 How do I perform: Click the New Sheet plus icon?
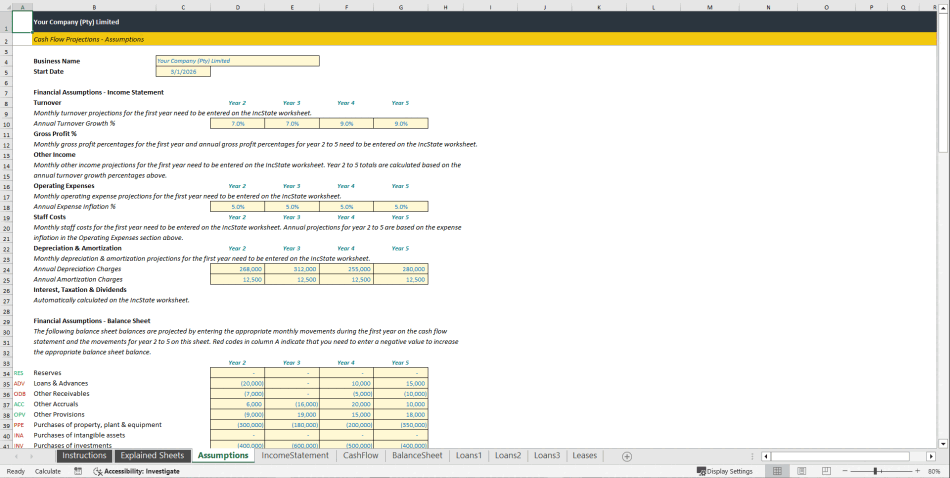[x=627, y=456]
